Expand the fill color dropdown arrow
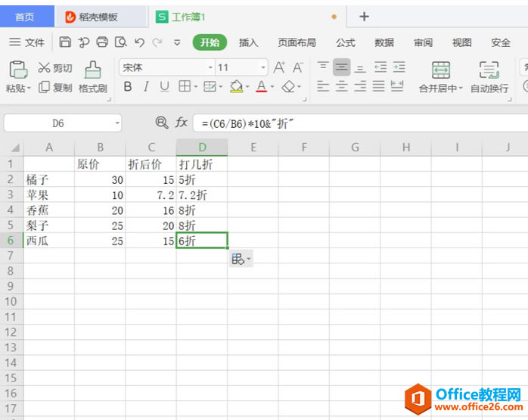Image resolution: width=528 pixels, height=420 pixels. 247,87
